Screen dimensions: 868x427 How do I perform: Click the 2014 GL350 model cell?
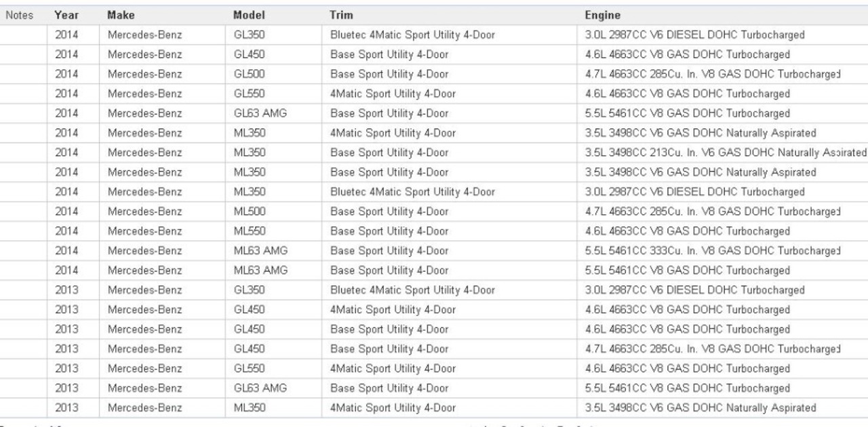pyautogui.click(x=248, y=35)
